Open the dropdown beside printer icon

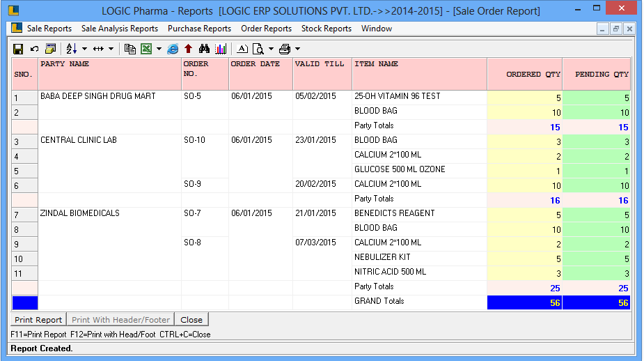point(298,49)
